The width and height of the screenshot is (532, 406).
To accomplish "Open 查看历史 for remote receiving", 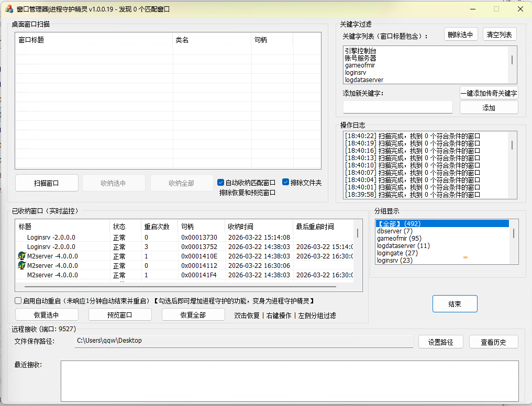I will [x=494, y=342].
